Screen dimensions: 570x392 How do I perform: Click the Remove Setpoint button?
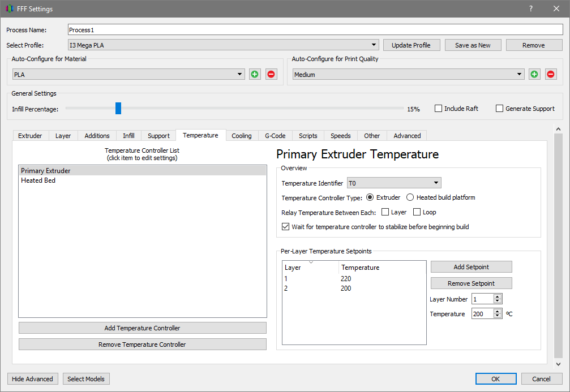click(471, 283)
